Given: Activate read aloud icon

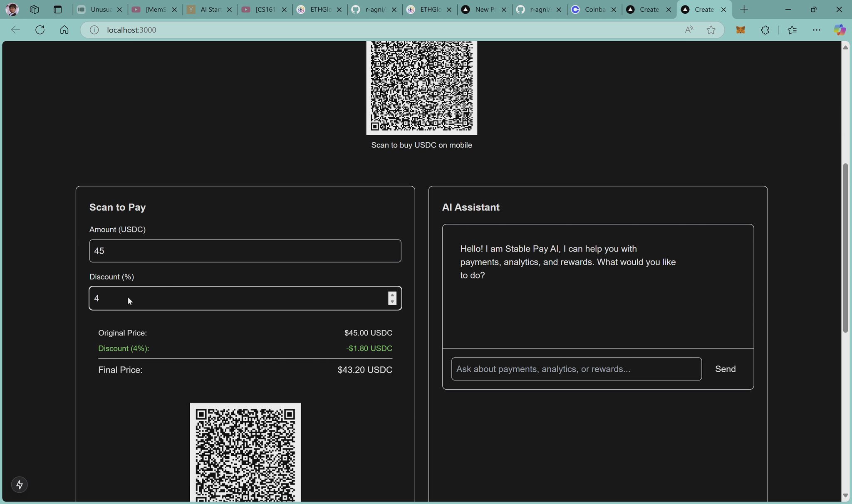Looking at the screenshot, I should 689,30.
